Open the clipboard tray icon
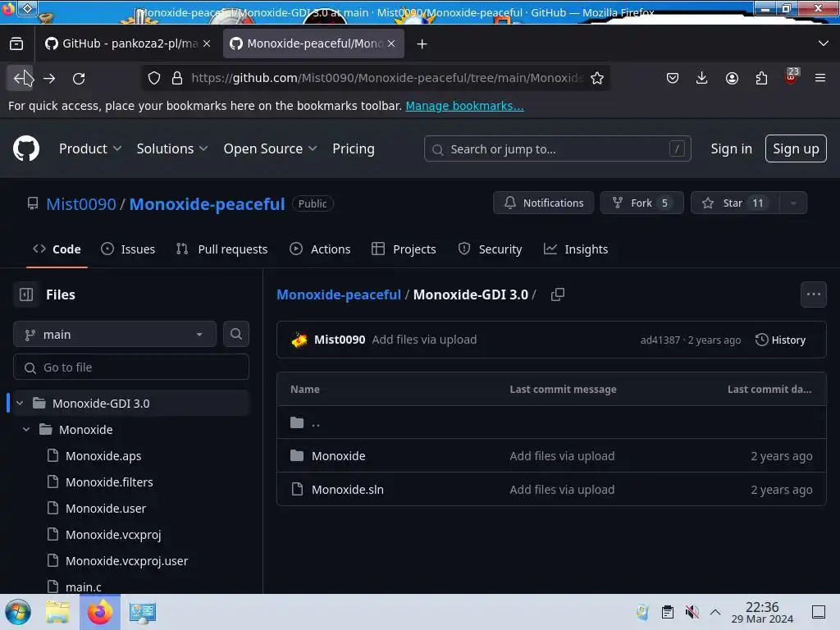This screenshot has height=630, width=840. tap(667, 612)
